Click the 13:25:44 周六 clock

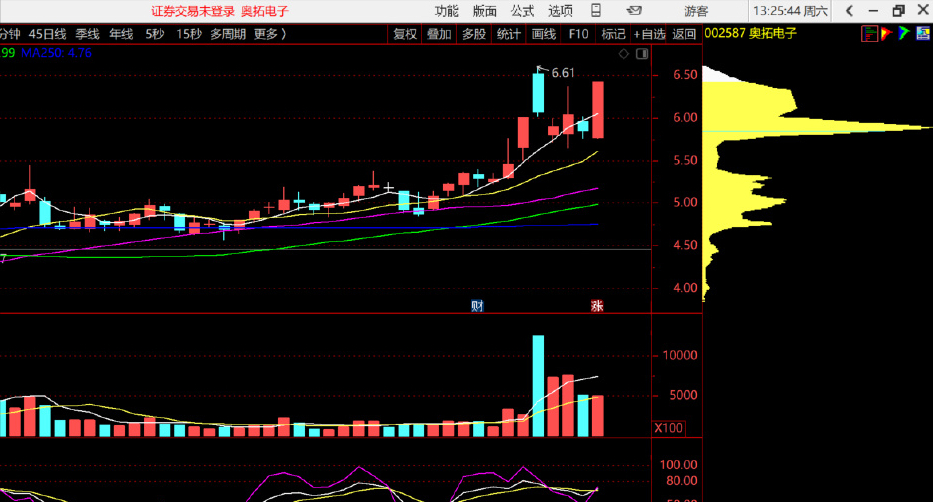coord(790,11)
